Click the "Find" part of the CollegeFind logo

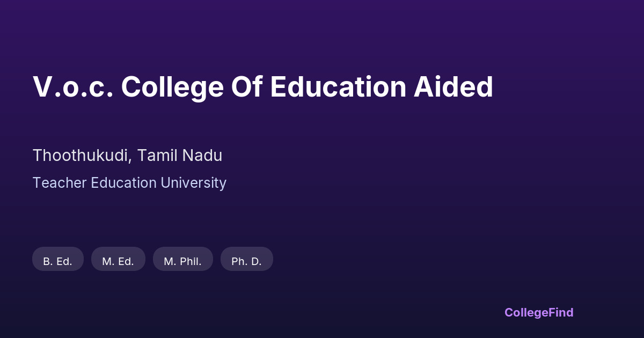560,312
